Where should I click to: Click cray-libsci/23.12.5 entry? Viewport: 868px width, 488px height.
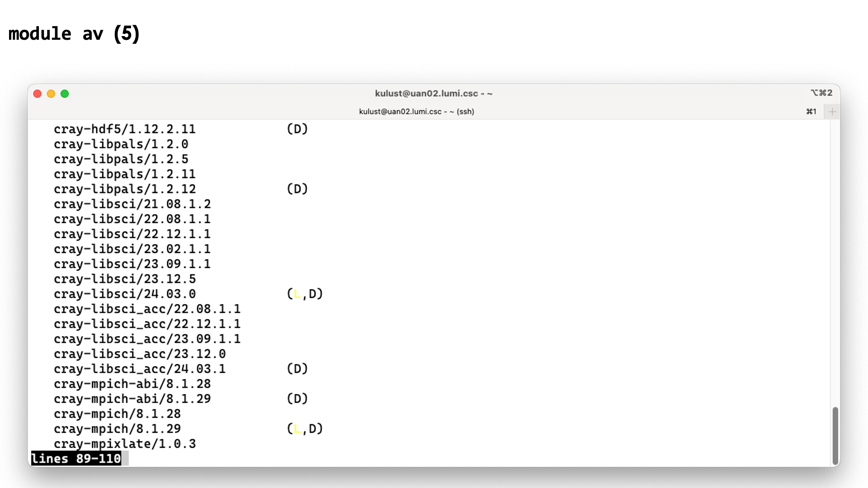[x=125, y=279]
